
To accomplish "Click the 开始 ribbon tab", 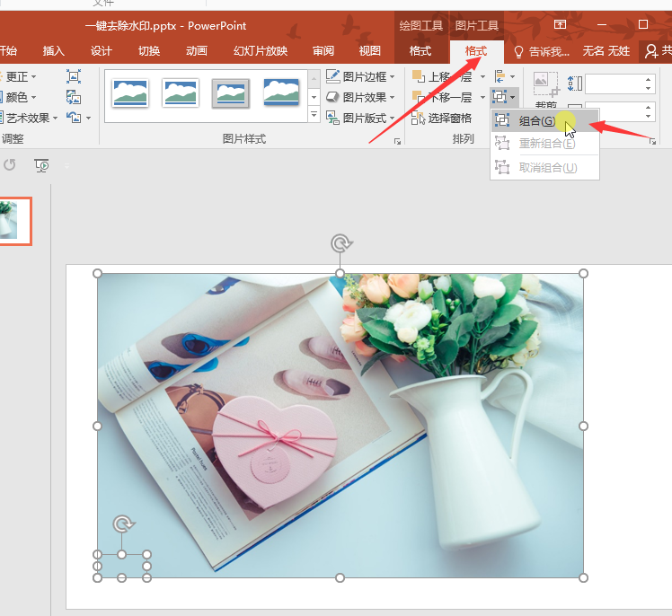I will (x=9, y=51).
